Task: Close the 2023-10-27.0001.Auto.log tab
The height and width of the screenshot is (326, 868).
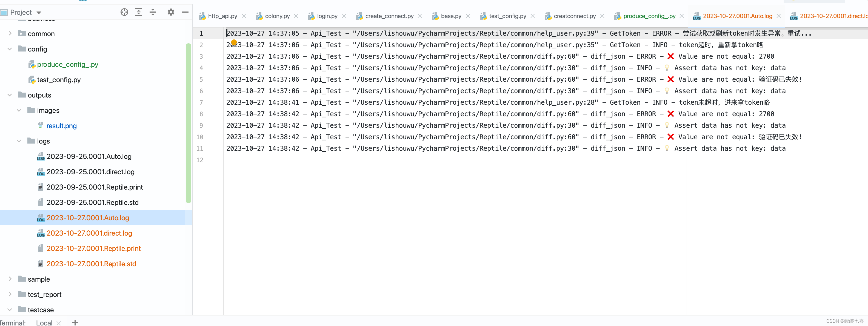Action: 779,16
